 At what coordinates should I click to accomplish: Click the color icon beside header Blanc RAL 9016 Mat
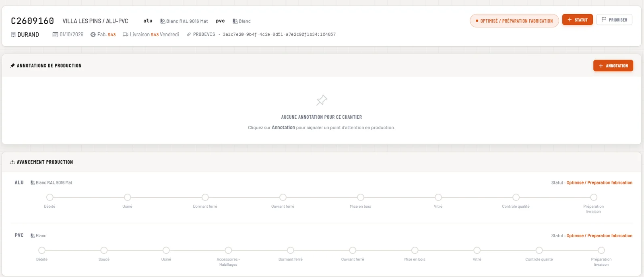coord(163,21)
